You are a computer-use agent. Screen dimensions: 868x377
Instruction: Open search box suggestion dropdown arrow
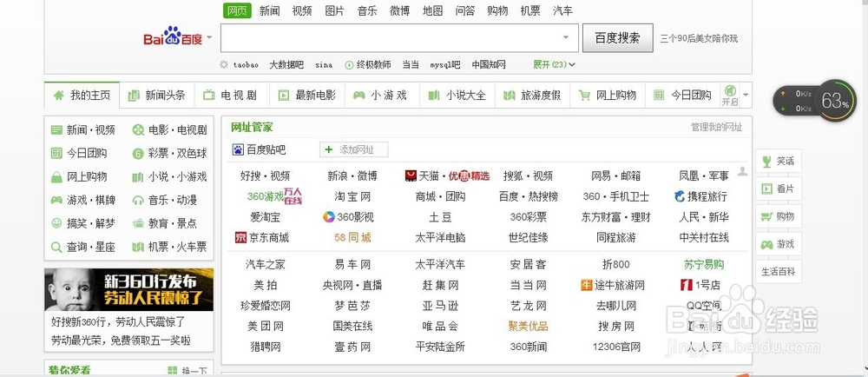(566, 37)
